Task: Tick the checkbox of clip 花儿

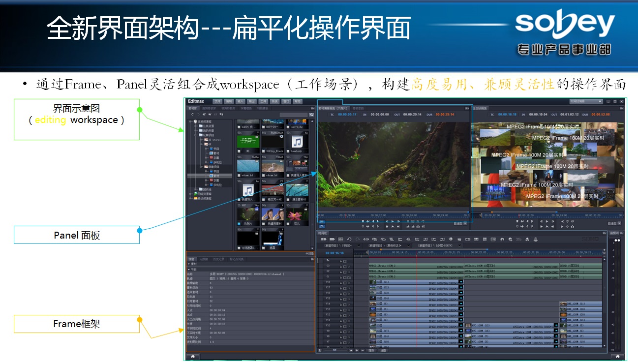Action: [x=288, y=223]
